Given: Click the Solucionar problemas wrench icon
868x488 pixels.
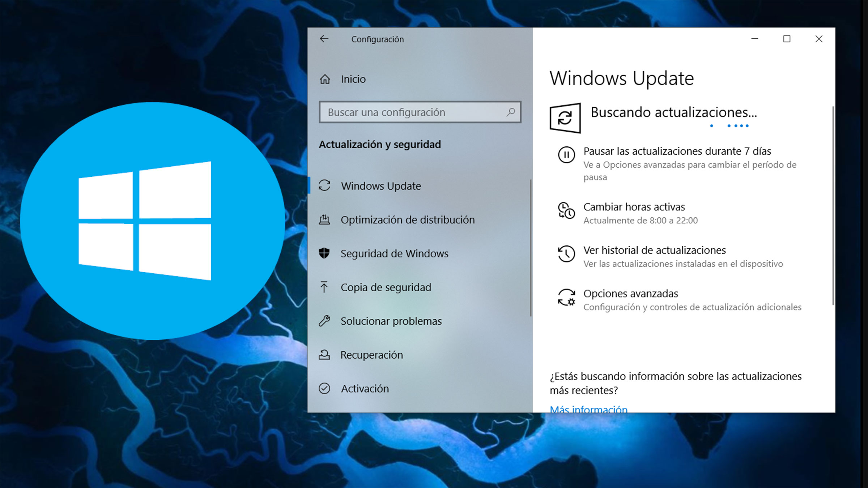Looking at the screenshot, I should [324, 321].
